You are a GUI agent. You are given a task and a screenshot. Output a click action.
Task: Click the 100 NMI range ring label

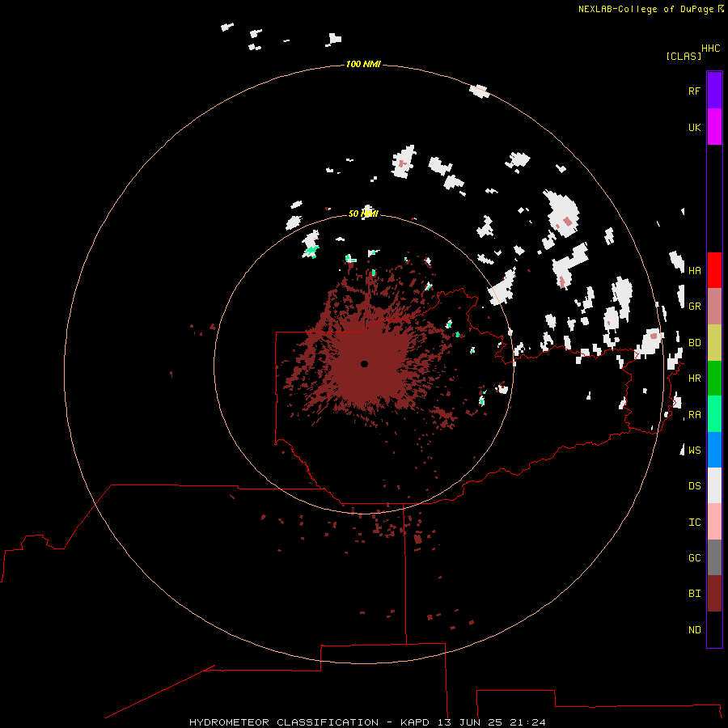363,64
